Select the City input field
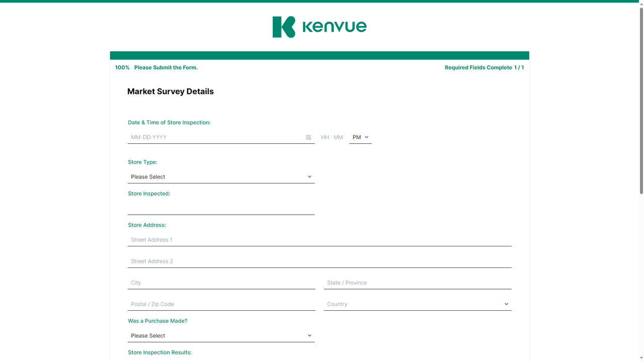Screen dimensions: 644x362 click(x=221, y=283)
